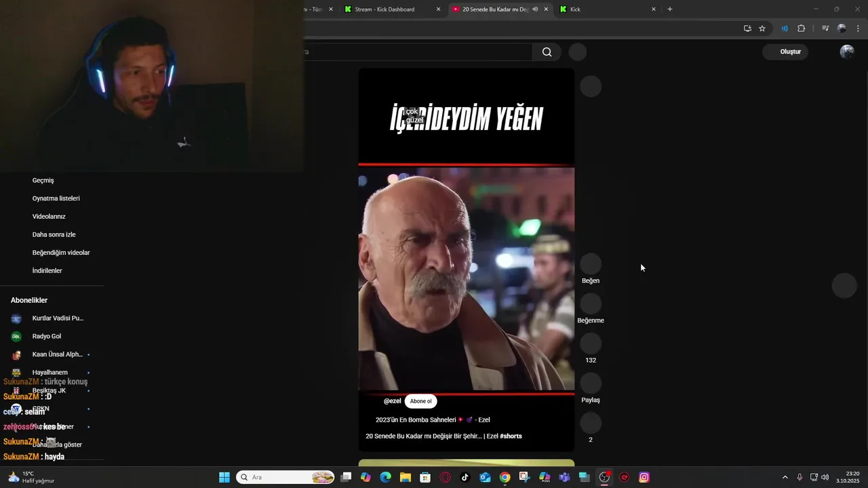Open the Kaan Ünsal Alph... subscription channel
This screenshot has width=868, height=488.
click(52, 354)
